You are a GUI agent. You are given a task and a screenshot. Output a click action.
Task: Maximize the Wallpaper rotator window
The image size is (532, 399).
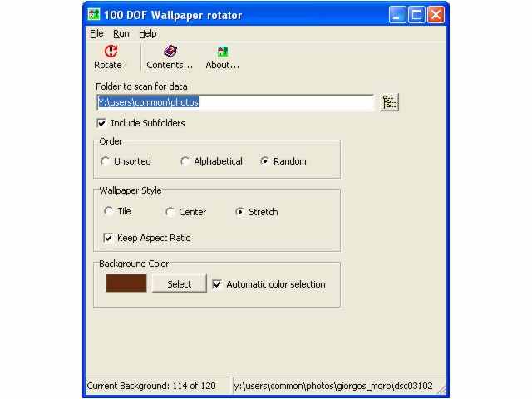[x=416, y=15]
